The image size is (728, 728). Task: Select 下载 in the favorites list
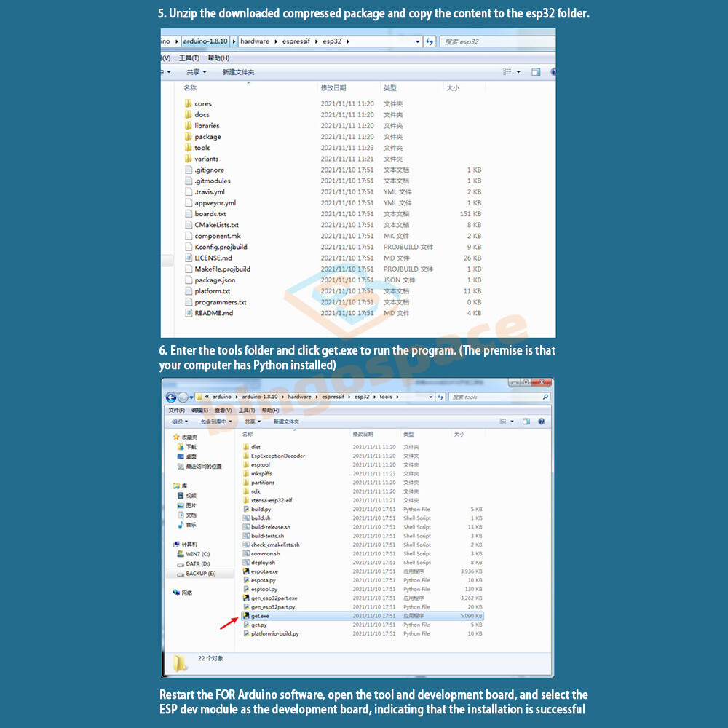point(191,447)
